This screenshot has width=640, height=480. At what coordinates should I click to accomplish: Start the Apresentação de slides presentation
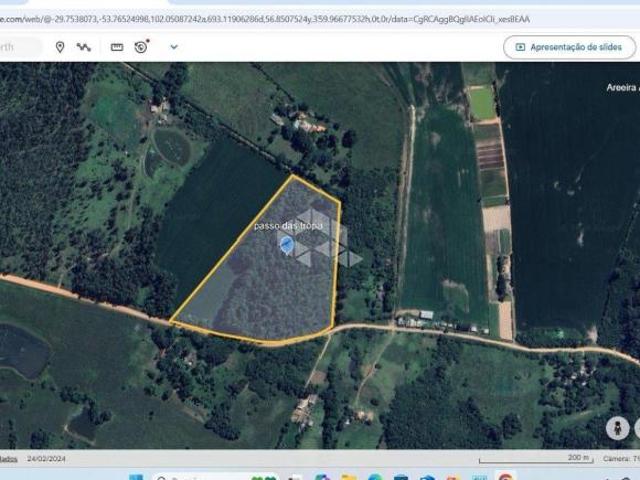click(x=569, y=47)
